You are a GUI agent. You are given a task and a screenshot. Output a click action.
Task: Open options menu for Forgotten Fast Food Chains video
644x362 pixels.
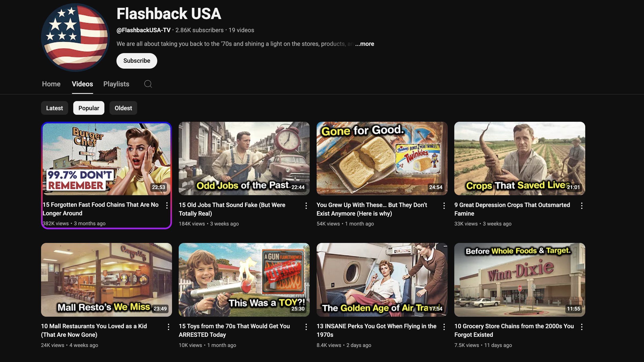167,205
